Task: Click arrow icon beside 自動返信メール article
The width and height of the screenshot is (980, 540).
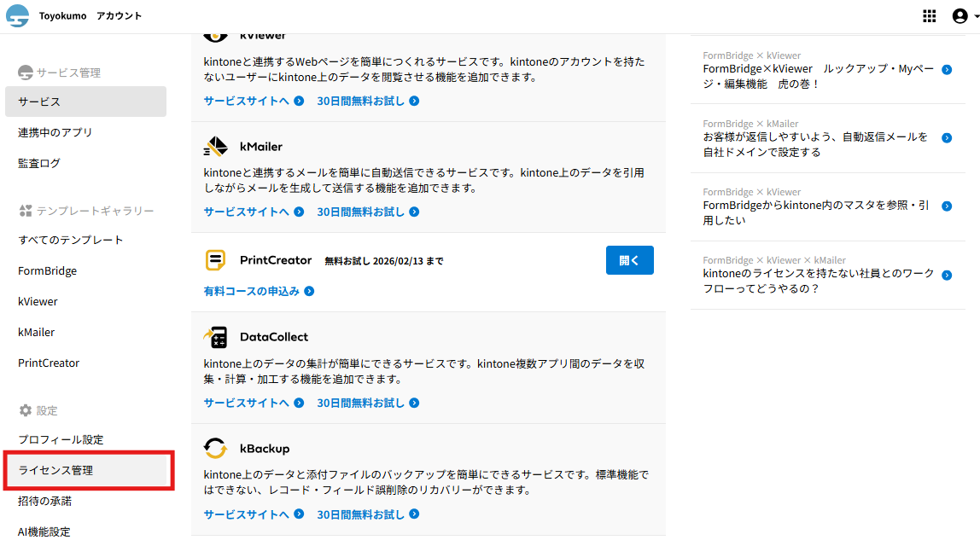Action: coord(947,138)
